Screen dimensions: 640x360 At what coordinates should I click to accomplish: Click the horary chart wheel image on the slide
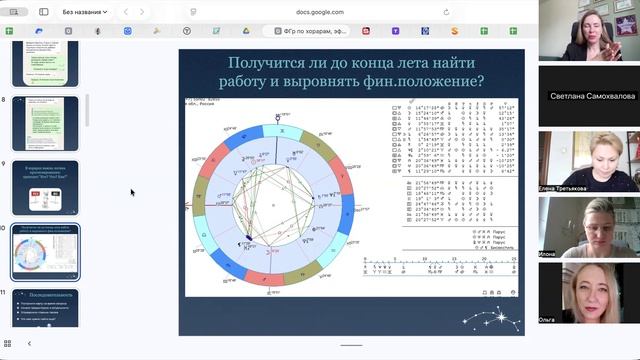[x=273, y=204]
